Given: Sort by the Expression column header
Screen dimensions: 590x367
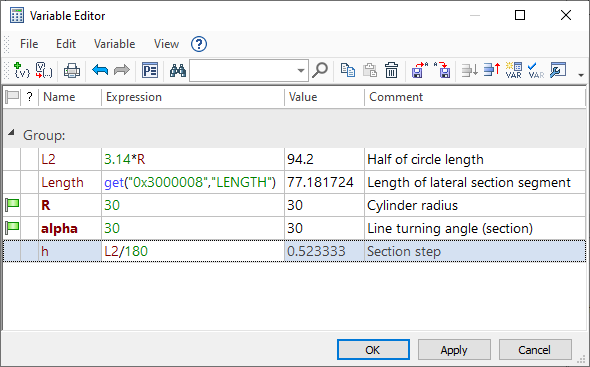Looking at the screenshot, I should coord(193,97).
